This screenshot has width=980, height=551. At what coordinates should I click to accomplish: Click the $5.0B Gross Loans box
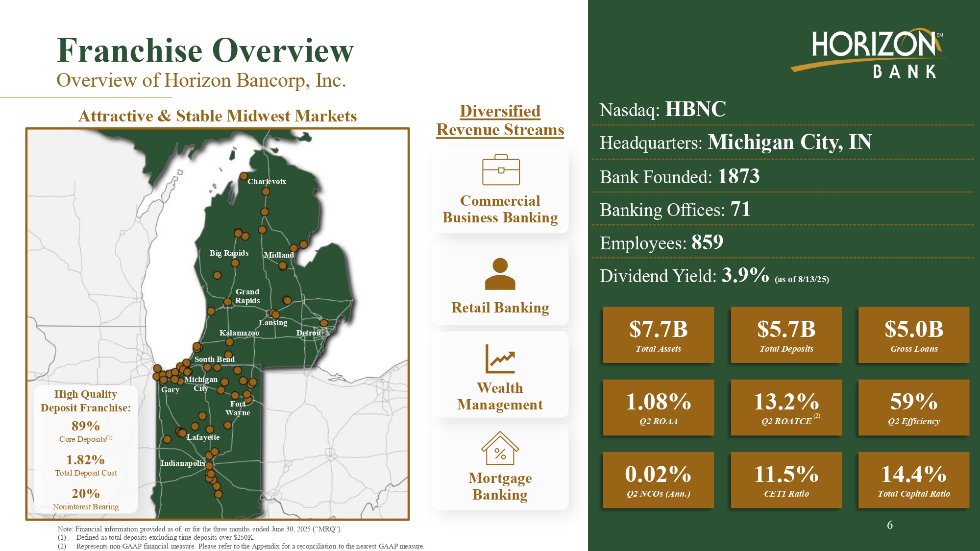913,335
